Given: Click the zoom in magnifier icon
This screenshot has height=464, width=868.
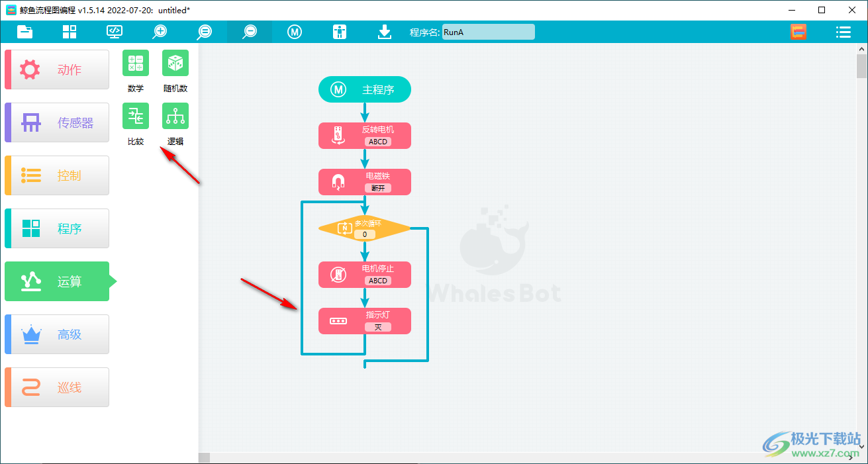Looking at the screenshot, I should [x=160, y=32].
